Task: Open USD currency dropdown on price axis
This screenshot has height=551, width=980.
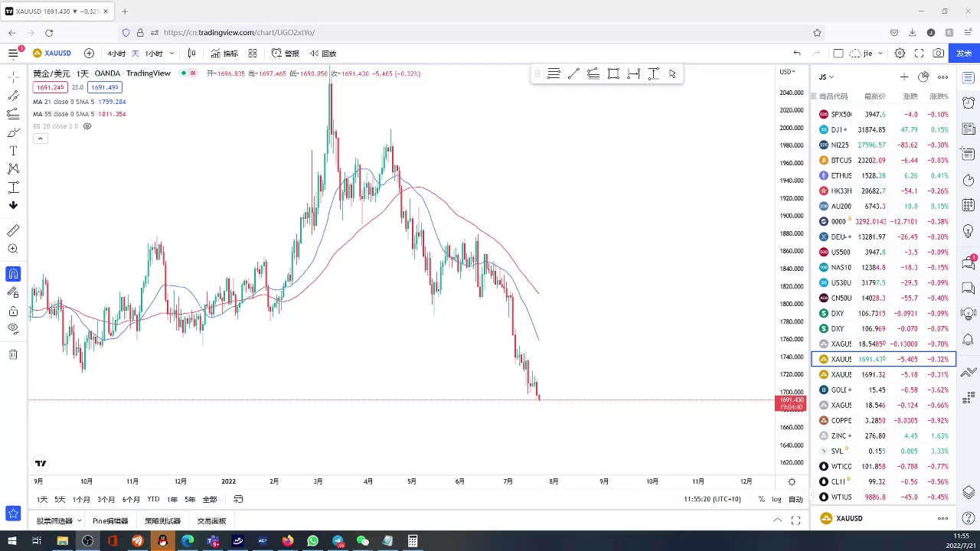Action: tap(787, 72)
